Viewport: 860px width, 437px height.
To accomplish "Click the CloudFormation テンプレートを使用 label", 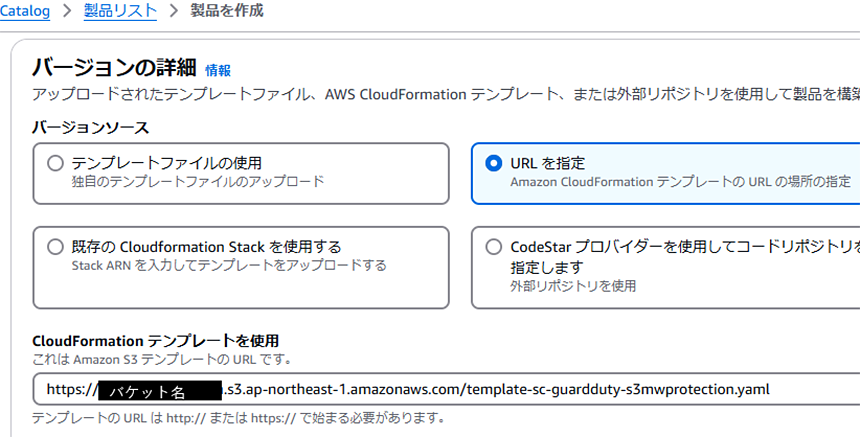I will click(155, 340).
